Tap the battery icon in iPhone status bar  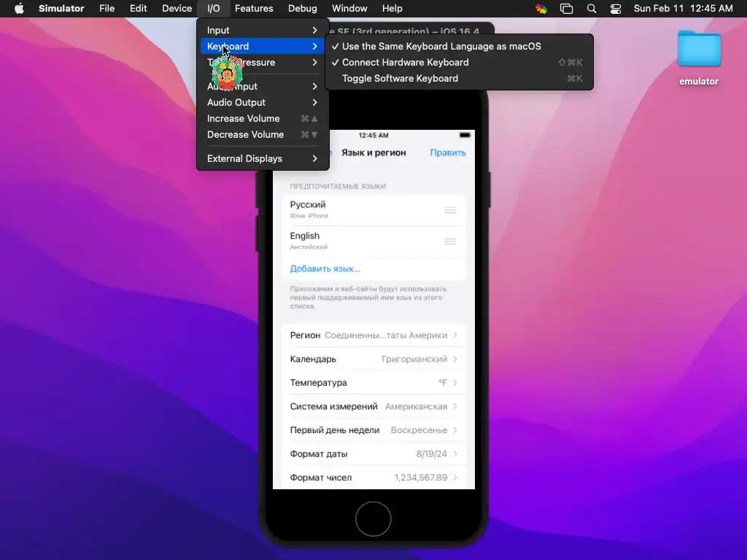pos(465,135)
